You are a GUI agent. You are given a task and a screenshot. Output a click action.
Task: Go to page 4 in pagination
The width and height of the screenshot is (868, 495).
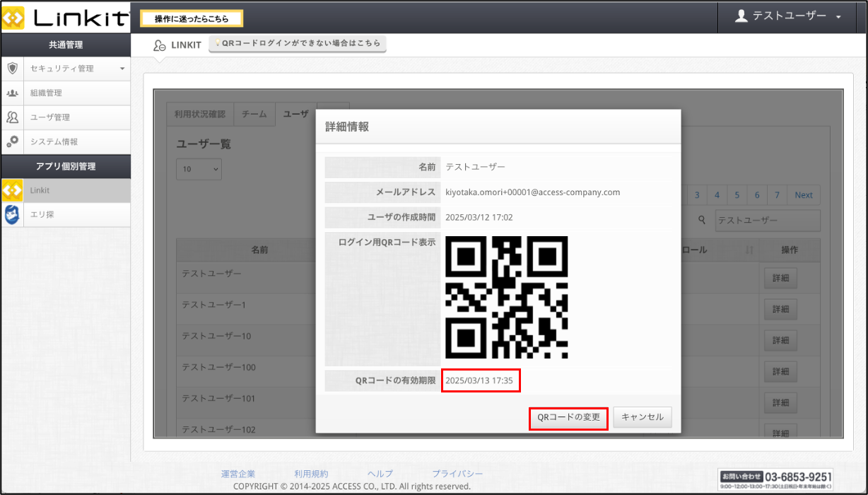pyautogui.click(x=717, y=195)
